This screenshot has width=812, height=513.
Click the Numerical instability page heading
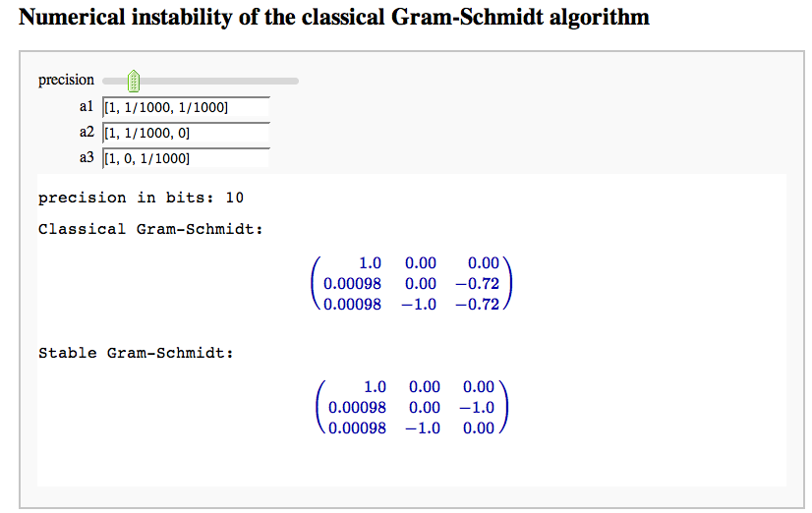point(334,18)
